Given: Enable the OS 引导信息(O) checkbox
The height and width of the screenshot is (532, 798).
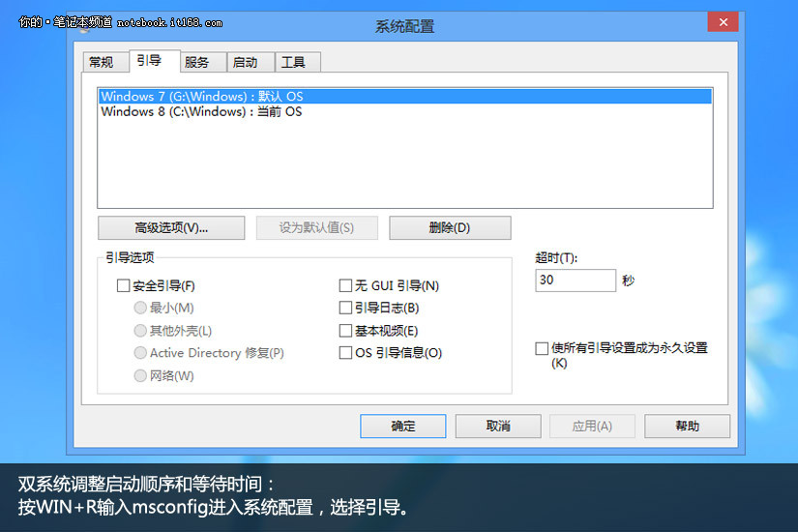Looking at the screenshot, I should 345,353.
